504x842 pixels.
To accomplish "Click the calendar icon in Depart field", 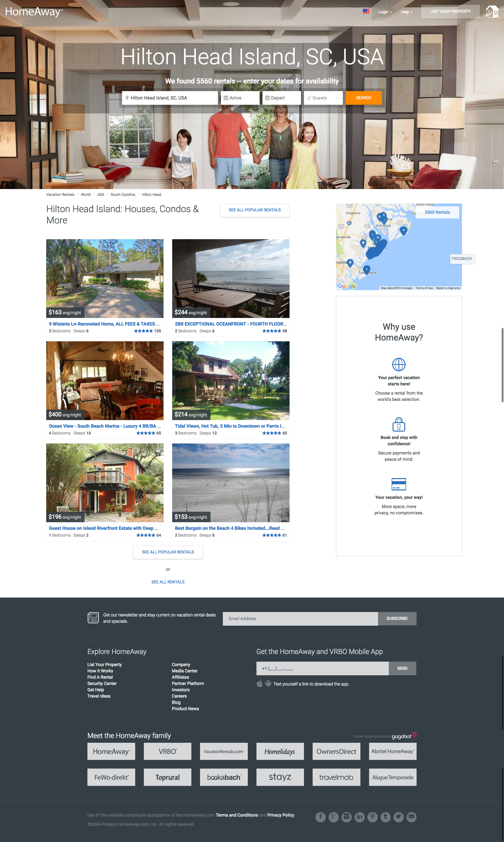I will coord(267,98).
